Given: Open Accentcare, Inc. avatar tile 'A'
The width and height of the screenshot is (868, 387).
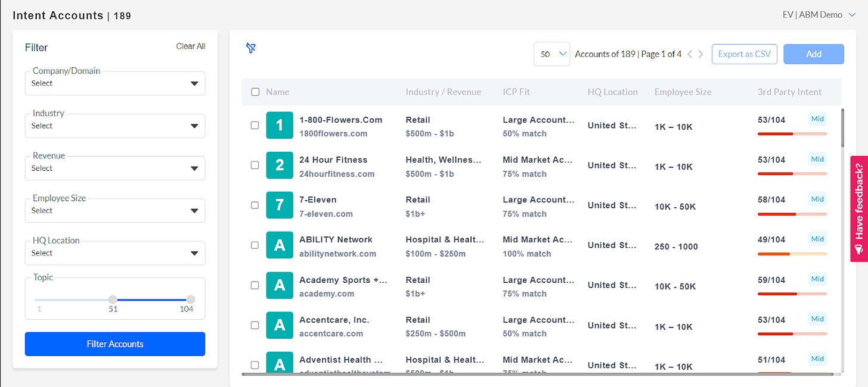Looking at the screenshot, I should pos(280,325).
